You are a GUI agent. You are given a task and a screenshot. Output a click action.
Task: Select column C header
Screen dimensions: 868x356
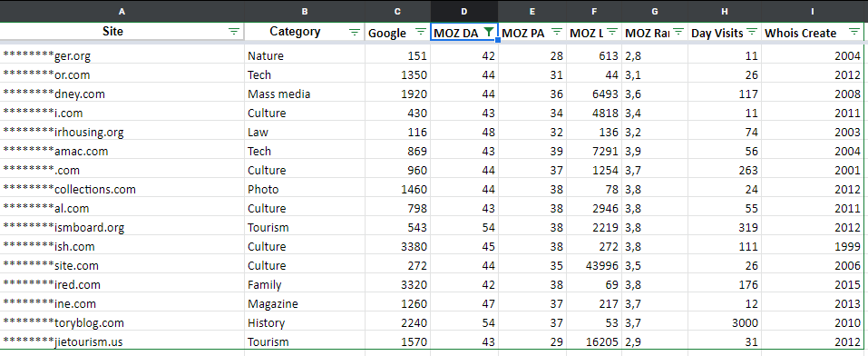397,11
